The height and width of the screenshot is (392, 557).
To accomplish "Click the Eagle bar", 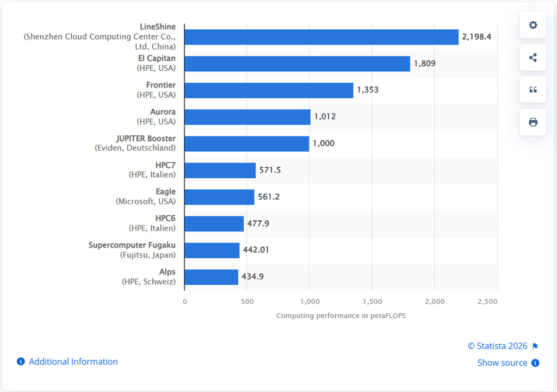I will (220, 197).
